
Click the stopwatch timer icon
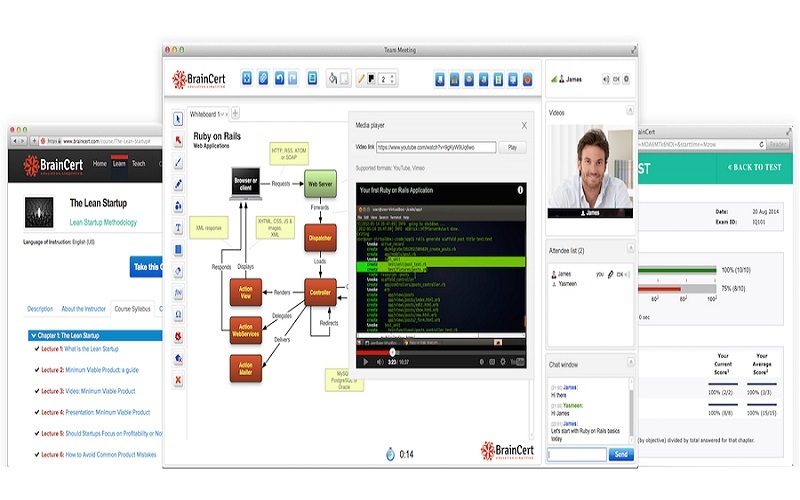(390, 454)
